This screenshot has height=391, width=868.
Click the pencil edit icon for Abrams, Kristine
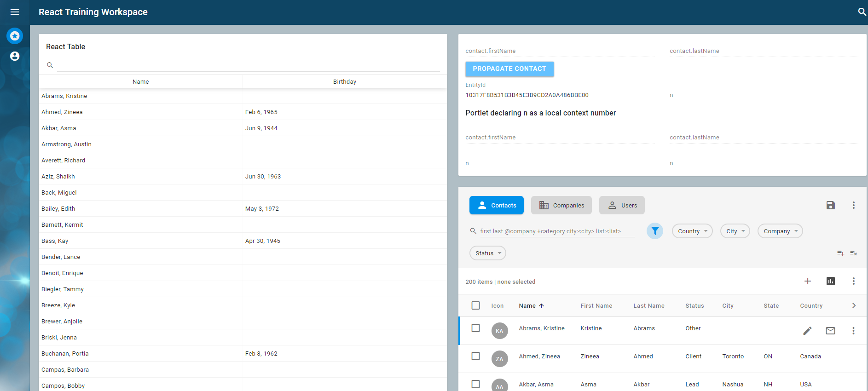tap(807, 331)
